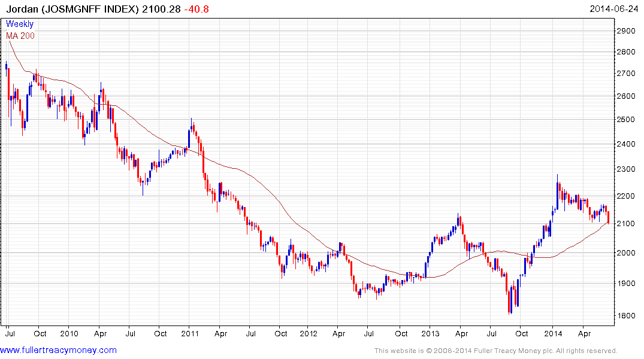Click the 2700 price axis label
The width and height of the screenshot is (644, 359).
(x=626, y=74)
